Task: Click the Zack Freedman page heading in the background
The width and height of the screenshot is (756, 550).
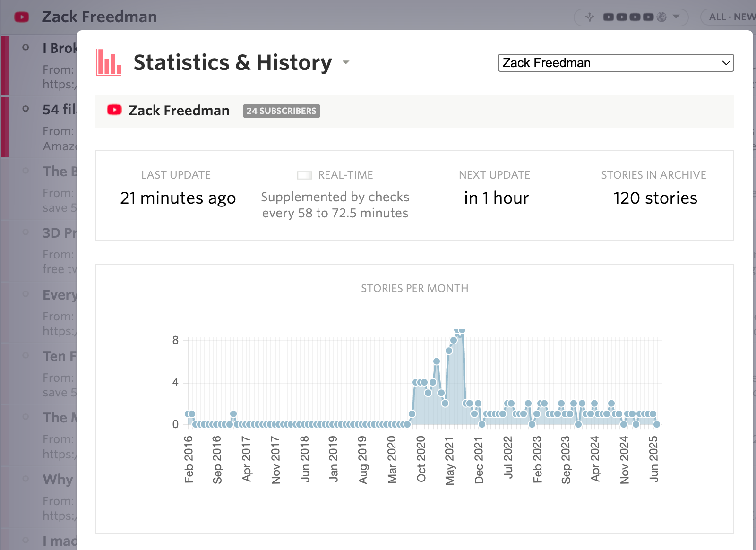Action: [99, 17]
